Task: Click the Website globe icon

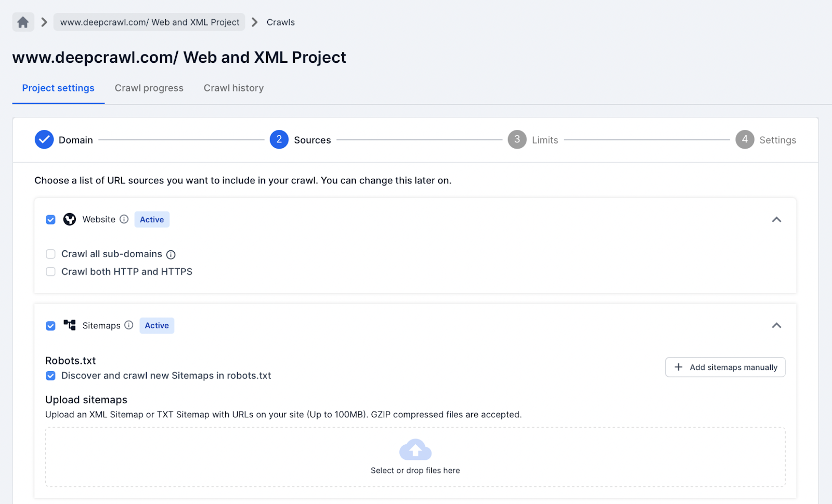Action: (70, 219)
